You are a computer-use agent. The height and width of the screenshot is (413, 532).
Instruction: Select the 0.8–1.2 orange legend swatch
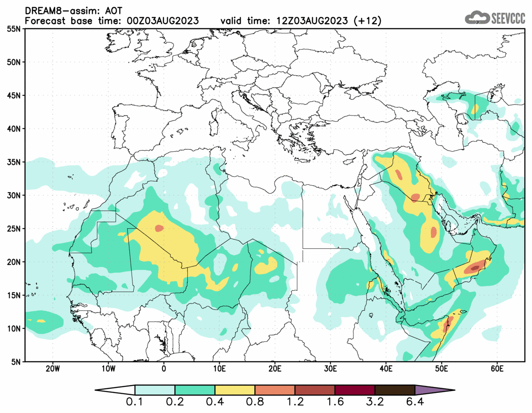click(275, 390)
